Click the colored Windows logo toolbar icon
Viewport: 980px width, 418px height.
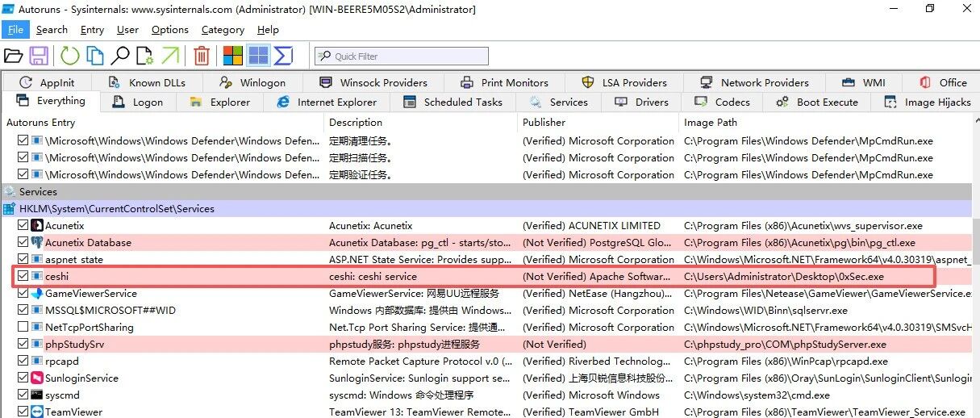tap(233, 56)
